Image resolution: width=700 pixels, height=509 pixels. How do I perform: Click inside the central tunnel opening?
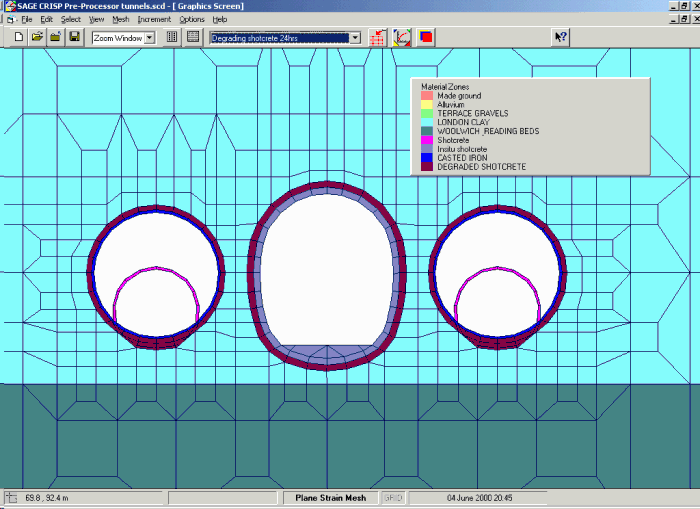tap(327, 272)
